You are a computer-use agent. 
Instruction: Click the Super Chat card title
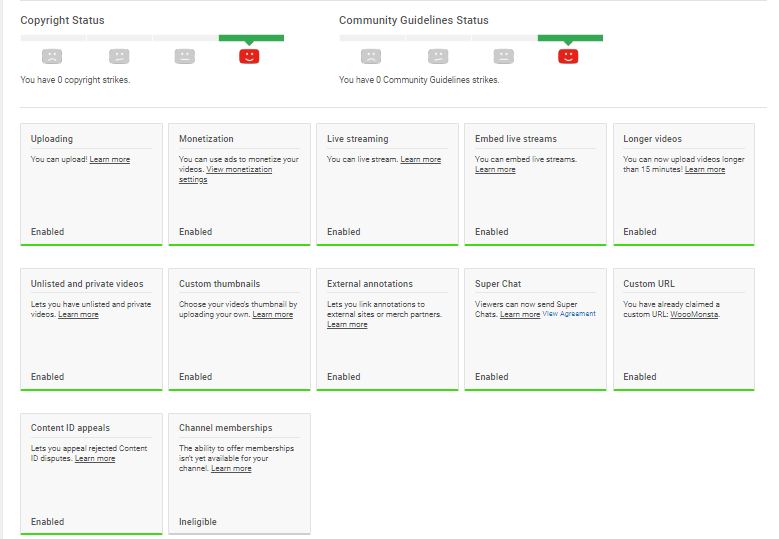tap(498, 284)
